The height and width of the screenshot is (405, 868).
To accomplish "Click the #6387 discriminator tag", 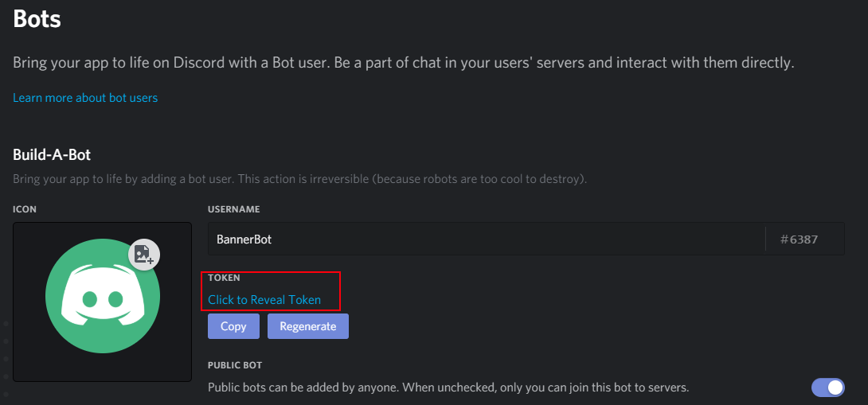I will [x=799, y=239].
